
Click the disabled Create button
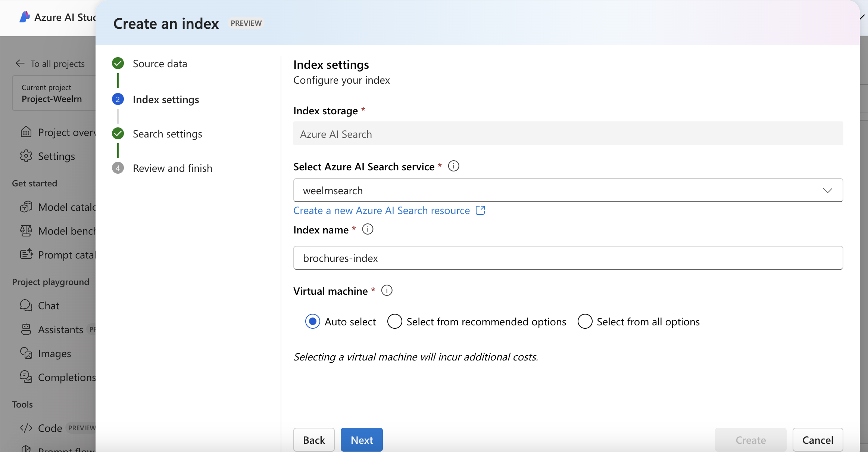(x=750, y=440)
